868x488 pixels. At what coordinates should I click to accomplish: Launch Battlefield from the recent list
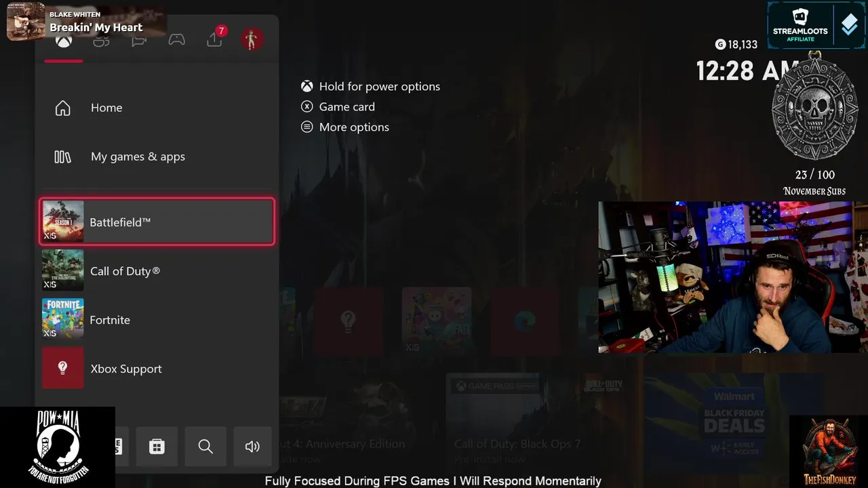pyautogui.click(x=157, y=222)
